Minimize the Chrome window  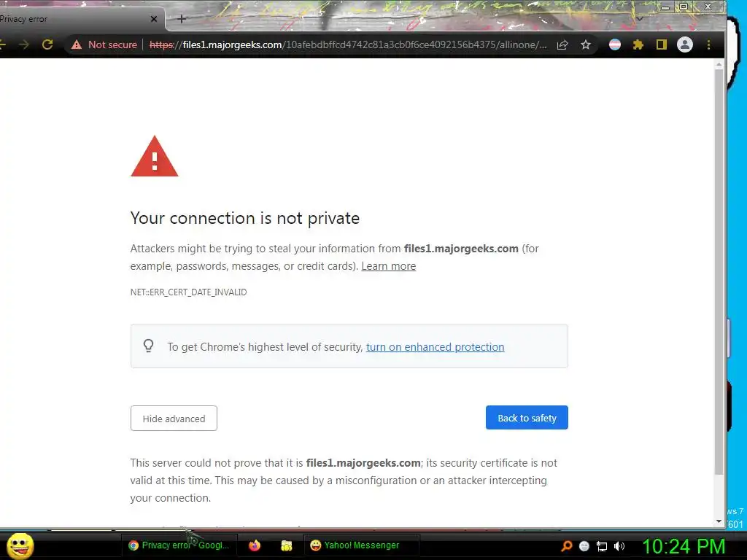coord(665,7)
